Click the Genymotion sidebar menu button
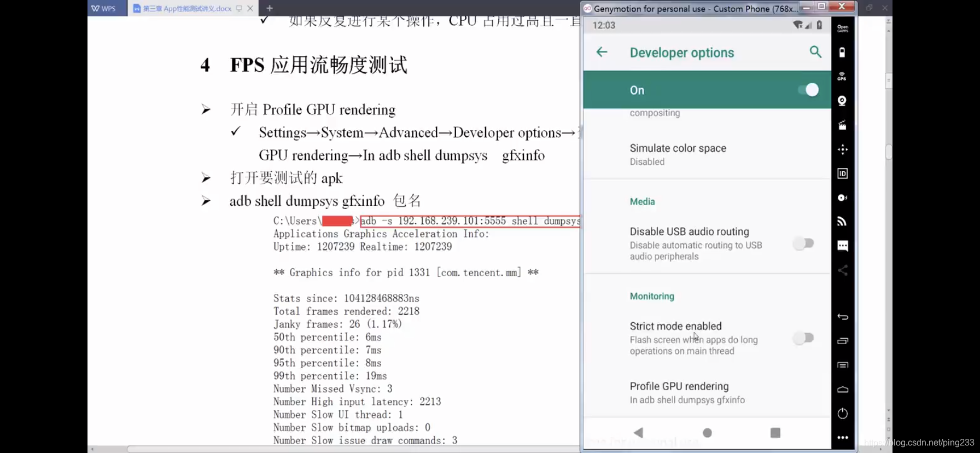 point(842,365)
